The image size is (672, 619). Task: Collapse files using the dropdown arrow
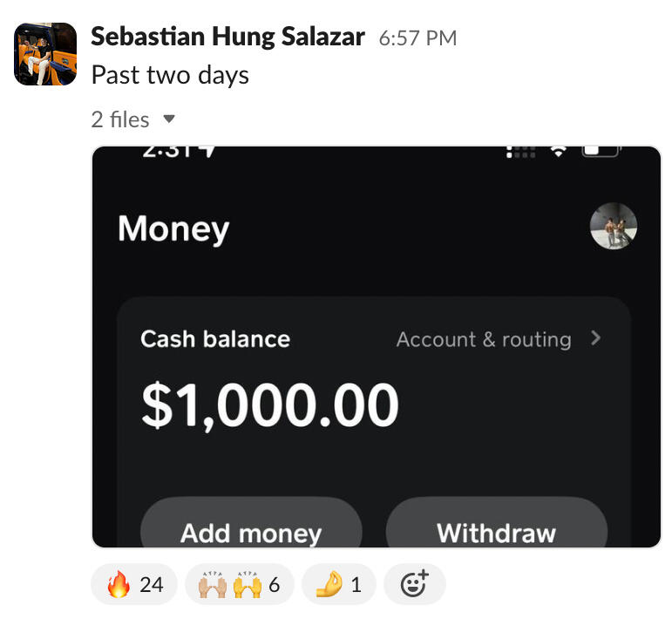pyautogui.click(x=169, y=119)
